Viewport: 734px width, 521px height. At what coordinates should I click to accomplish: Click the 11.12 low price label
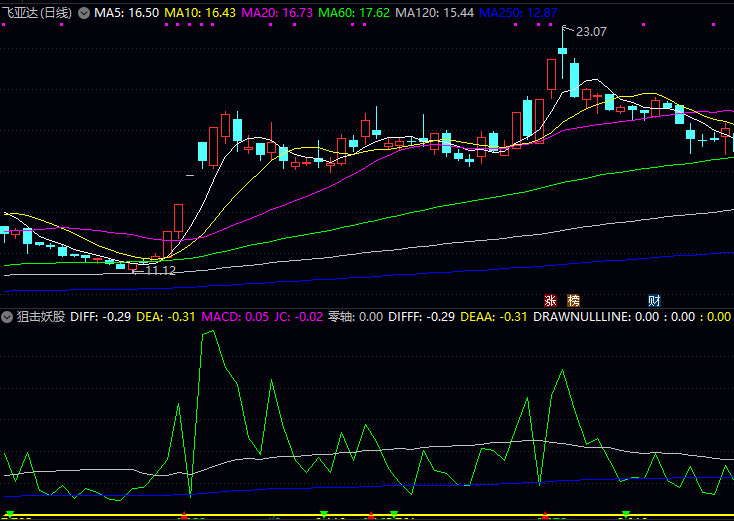[x=160, y=270]
